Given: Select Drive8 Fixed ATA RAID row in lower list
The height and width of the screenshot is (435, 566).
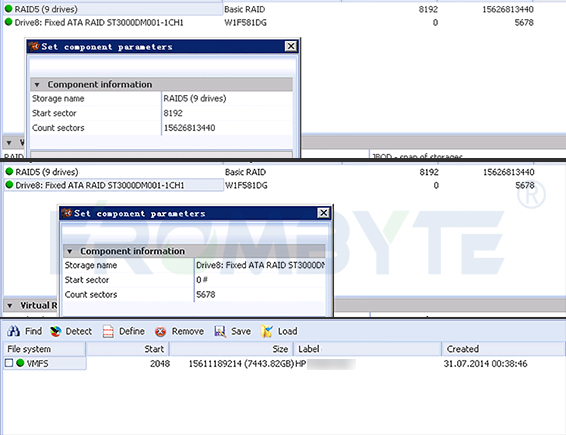Looking at the screenshot, I should 113,185.
